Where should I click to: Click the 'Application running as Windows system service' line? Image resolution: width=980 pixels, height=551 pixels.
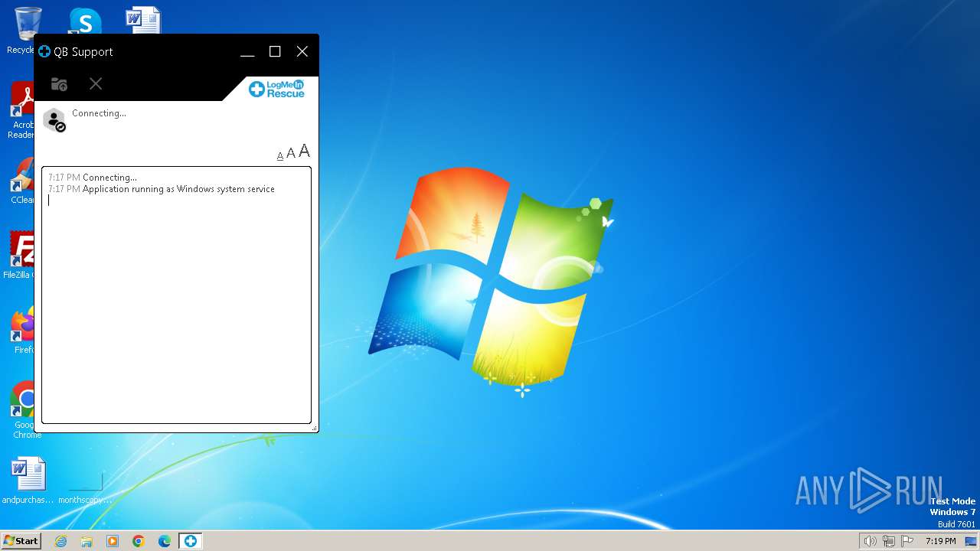click(x=178, y=189)
